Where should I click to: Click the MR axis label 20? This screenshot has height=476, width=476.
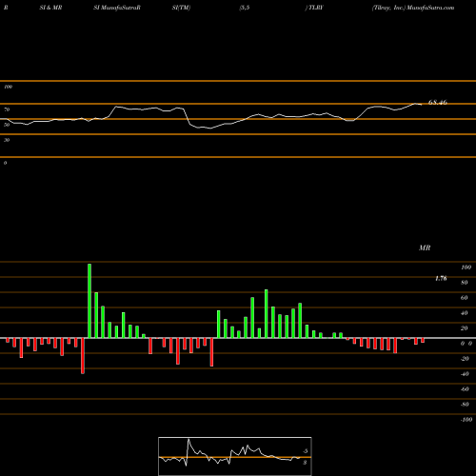465,328
